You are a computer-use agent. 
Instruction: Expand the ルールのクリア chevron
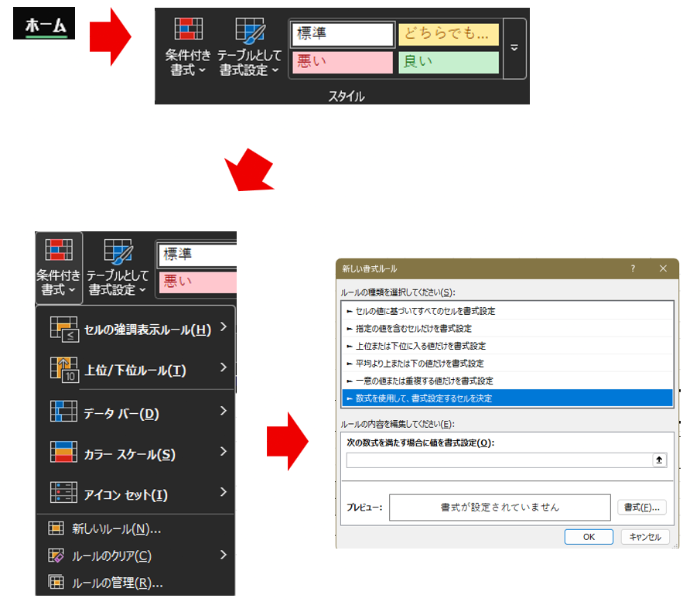point(224,555)
